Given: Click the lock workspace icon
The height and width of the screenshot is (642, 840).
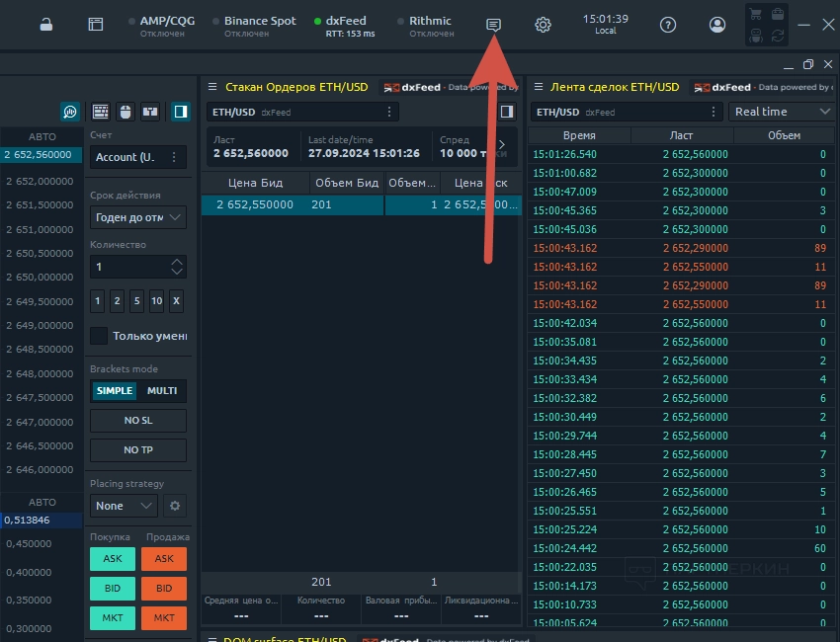Looking at the screenshot, I should [x=46, y=25].
